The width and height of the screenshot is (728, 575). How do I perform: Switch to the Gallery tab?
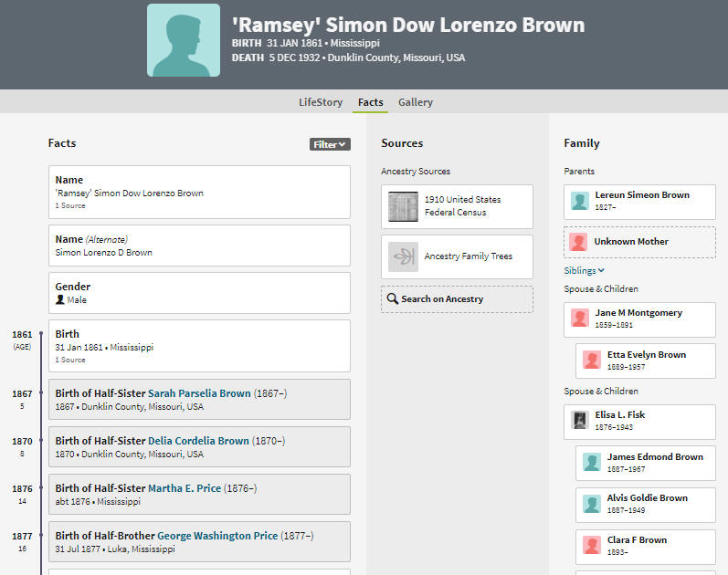[x=416, y=102]
